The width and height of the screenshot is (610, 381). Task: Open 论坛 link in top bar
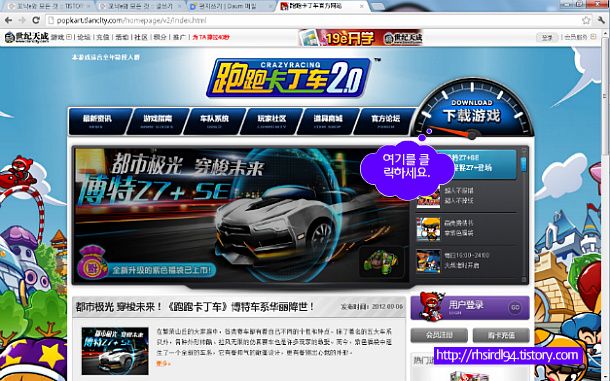point(84,37)
